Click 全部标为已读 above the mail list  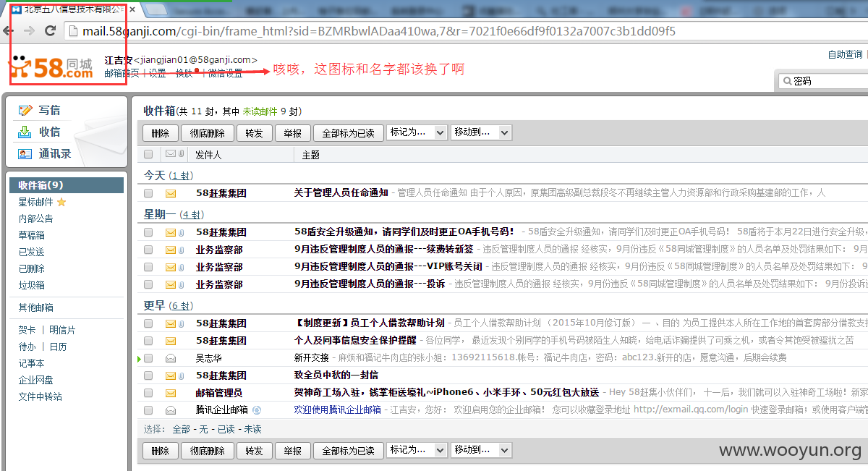(348, 133)
